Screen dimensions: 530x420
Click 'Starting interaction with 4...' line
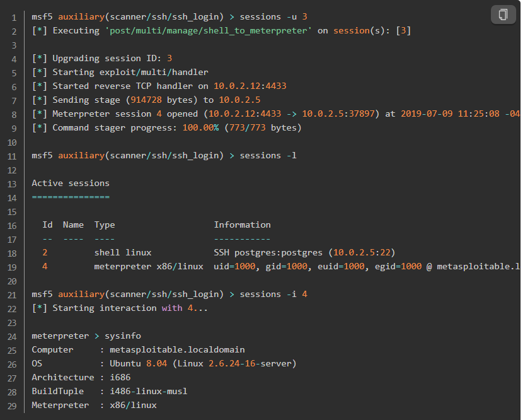[x=120, y=308]
